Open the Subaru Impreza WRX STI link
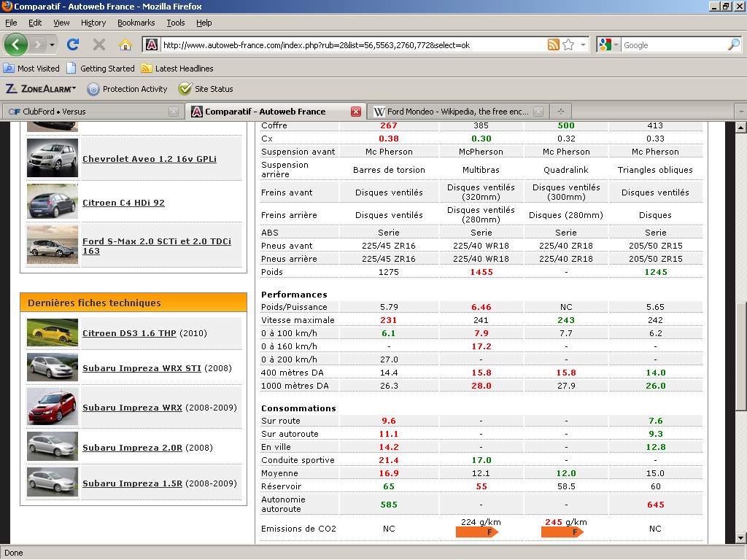The image size is (747, 560). pyautogui.click(x=142, y=368)
